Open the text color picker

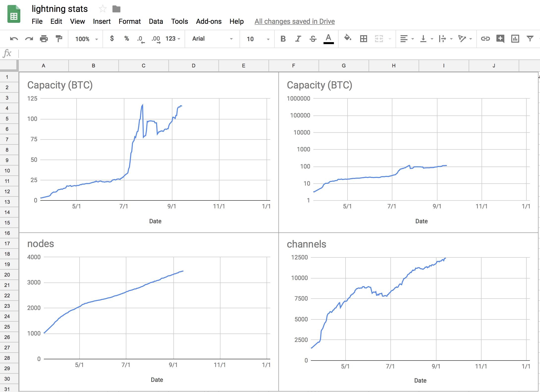coord(328,39)
